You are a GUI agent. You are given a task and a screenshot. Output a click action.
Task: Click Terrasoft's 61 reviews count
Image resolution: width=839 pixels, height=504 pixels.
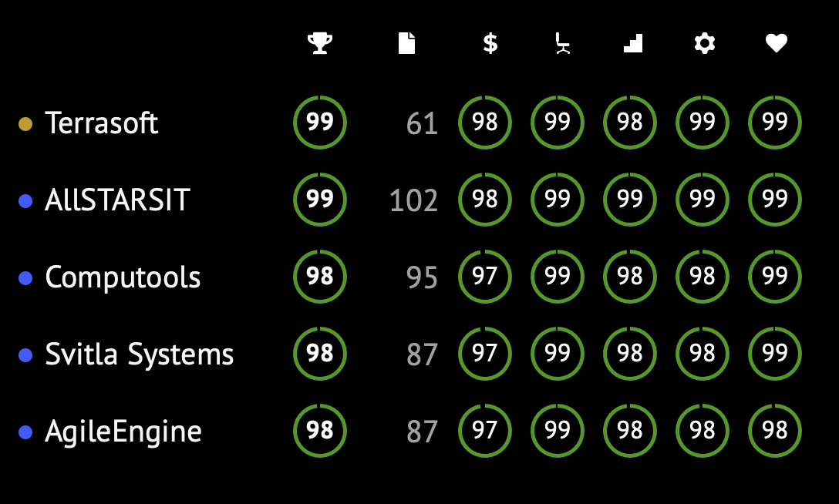pos(422,124)
